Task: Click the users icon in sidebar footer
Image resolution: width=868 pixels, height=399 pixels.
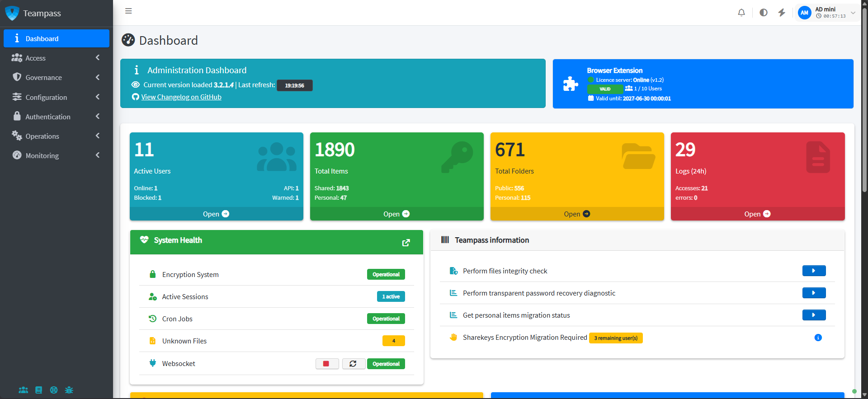Action: 24,390
